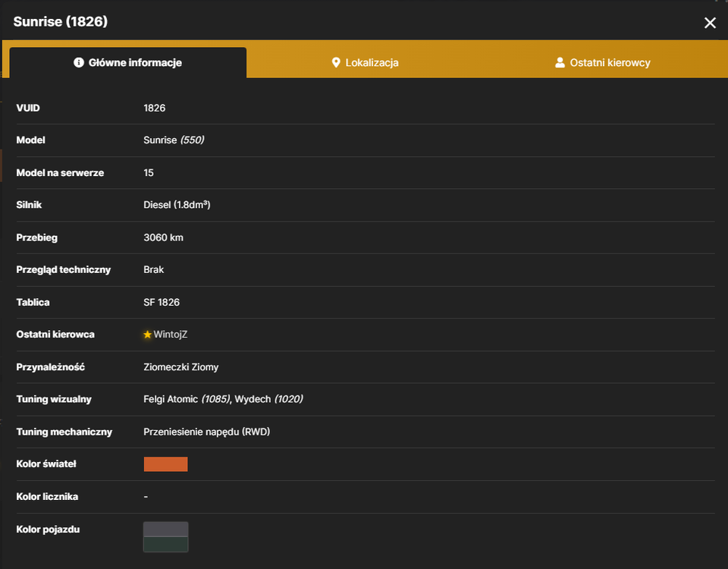The width and height of the screenshot is (728, 569).
Task: Click the mileage value 3060 km
Action: 164,237
